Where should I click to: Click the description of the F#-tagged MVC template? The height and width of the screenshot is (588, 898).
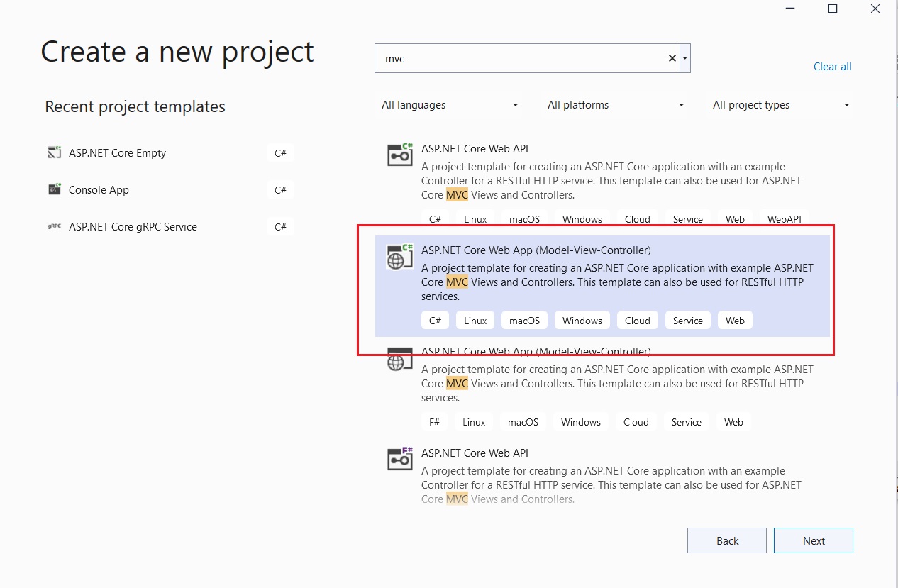point(617,384)
